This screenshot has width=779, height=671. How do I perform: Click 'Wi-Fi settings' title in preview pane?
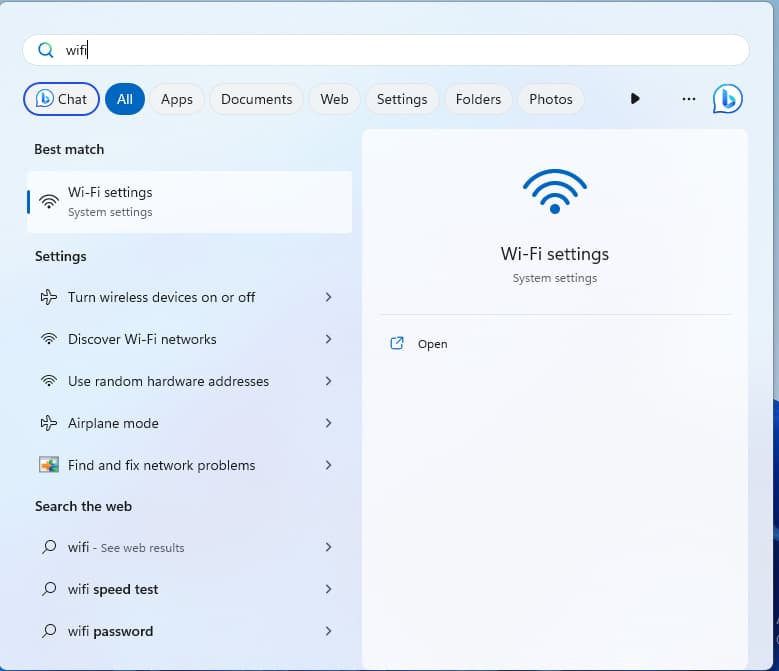(554, 254)
